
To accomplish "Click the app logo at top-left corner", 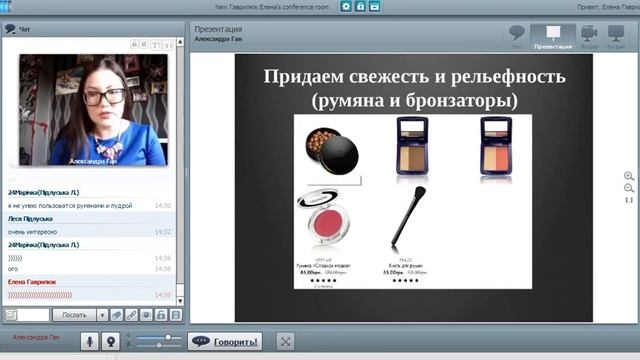I will click(x=6, y=7).
